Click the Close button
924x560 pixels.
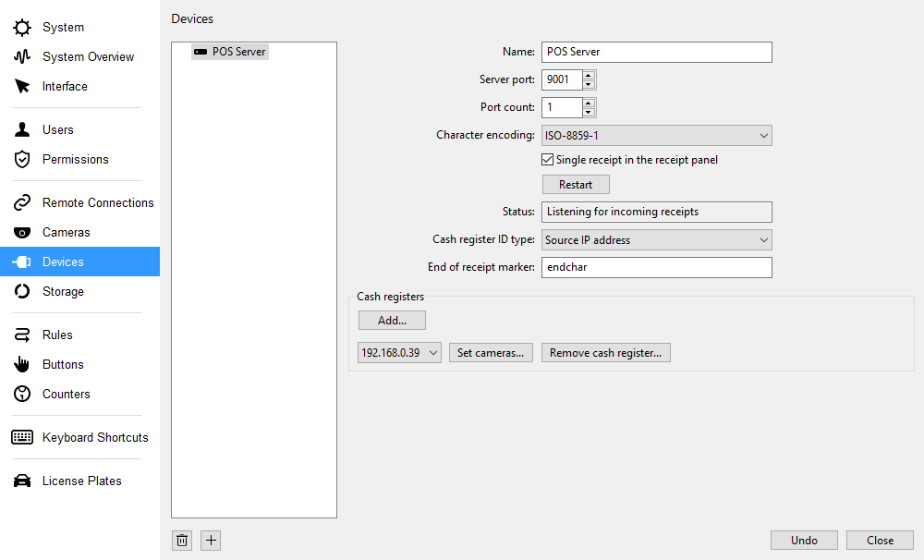[880, 541]
